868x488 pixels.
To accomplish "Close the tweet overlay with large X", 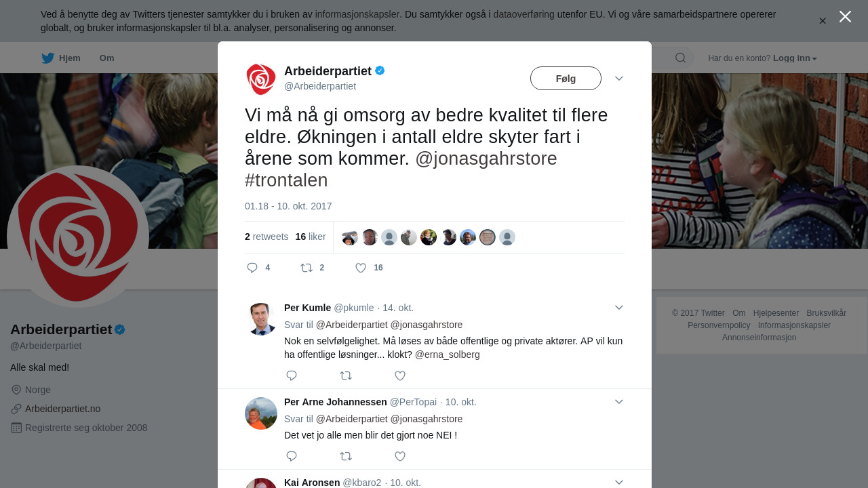I will (x=845, y=17).
